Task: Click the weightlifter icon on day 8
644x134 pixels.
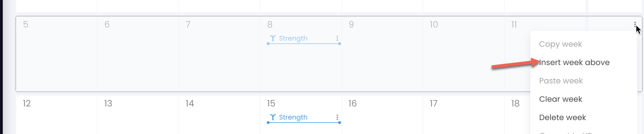Action: click(x=273, y=38)
